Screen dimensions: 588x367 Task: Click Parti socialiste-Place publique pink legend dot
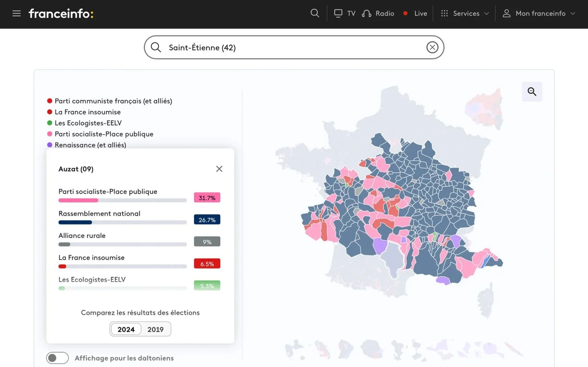[x=50, y=134]
